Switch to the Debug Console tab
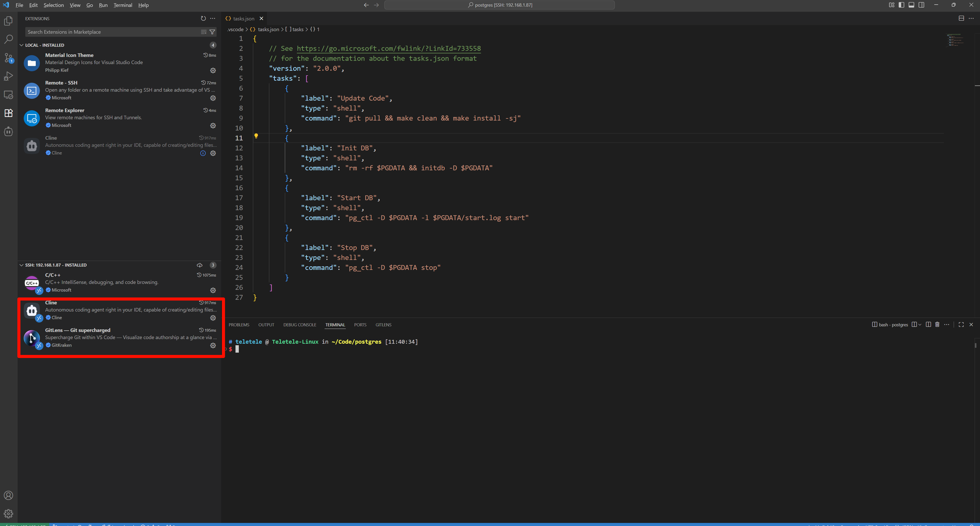Image resolution: width=980 pixels, height=526 pixels. 300,325
